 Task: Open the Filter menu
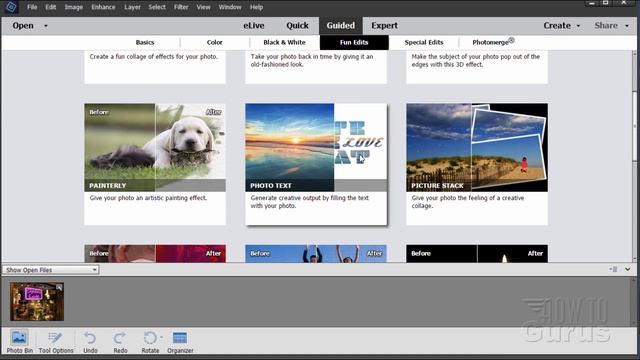(x=181, y=7)
